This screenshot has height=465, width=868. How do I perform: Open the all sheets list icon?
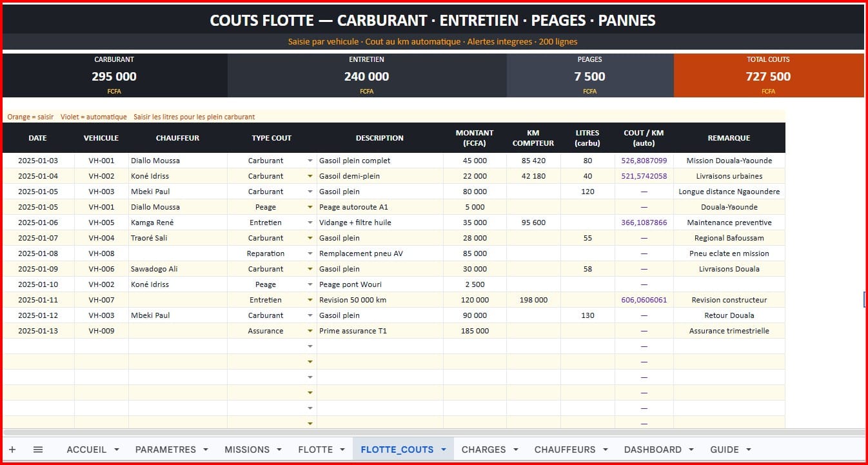click(38, 450)
